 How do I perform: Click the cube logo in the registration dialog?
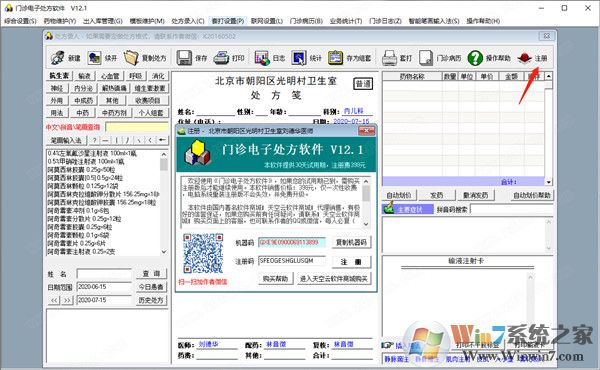[198, 152]
